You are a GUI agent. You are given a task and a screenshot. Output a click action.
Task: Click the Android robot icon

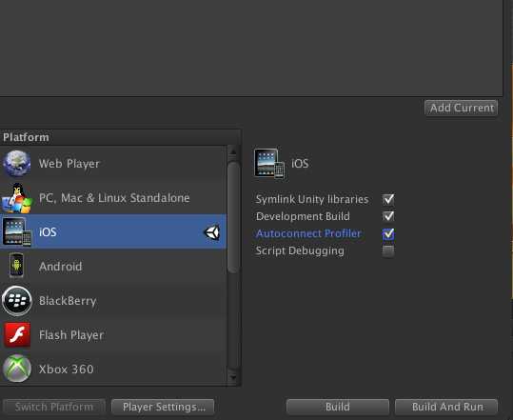coord(16,266)
